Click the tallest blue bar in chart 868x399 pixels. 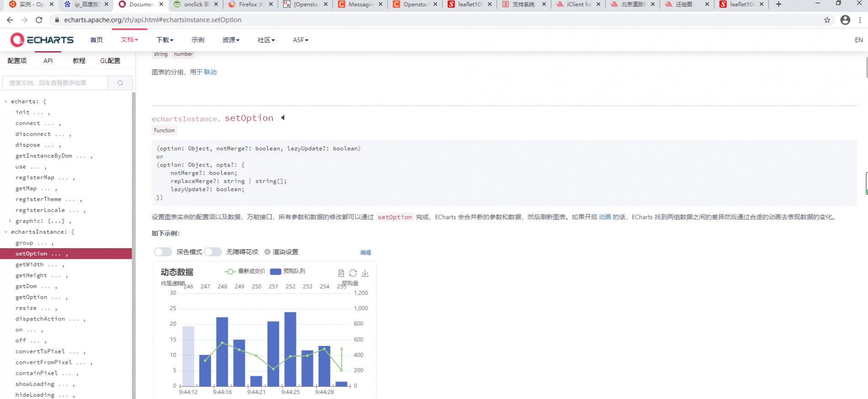pos(290,349)
